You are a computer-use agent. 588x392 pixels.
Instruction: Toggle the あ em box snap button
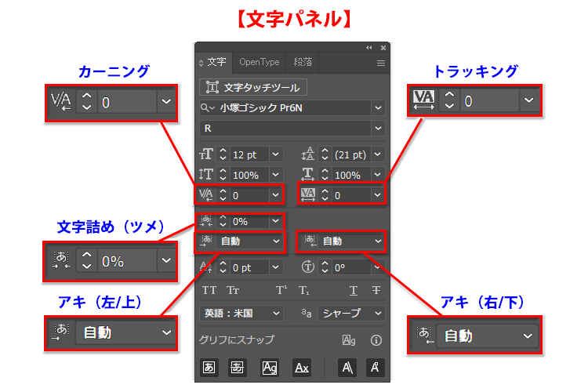tap(209, 367)
